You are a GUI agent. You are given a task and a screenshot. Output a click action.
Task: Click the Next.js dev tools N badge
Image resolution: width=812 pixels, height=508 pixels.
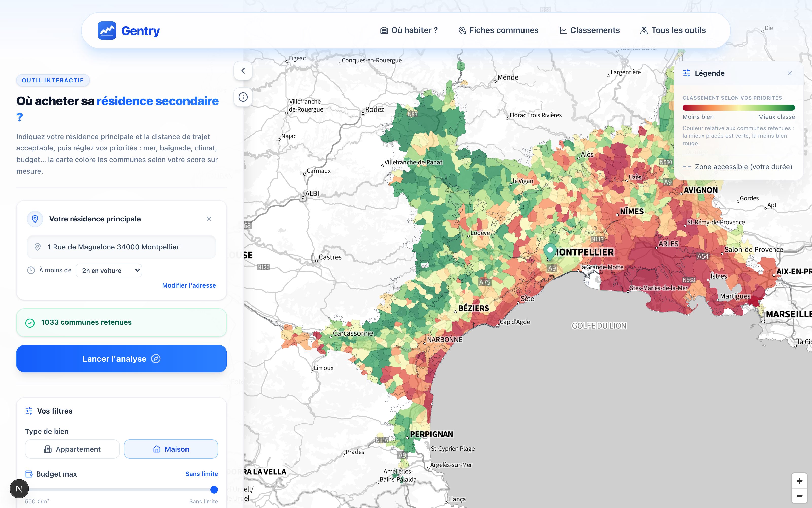[19, 489]
